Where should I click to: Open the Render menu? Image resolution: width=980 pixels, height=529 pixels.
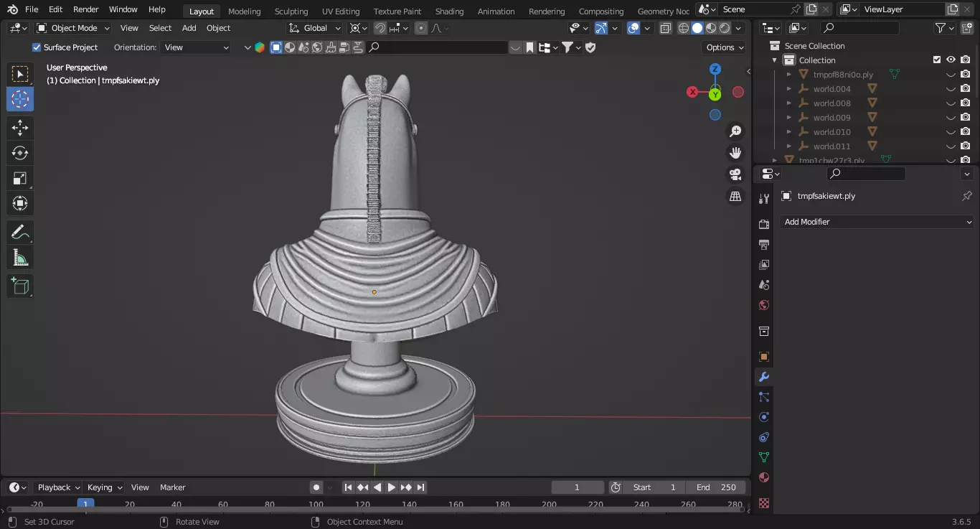(x=86, y=9)
